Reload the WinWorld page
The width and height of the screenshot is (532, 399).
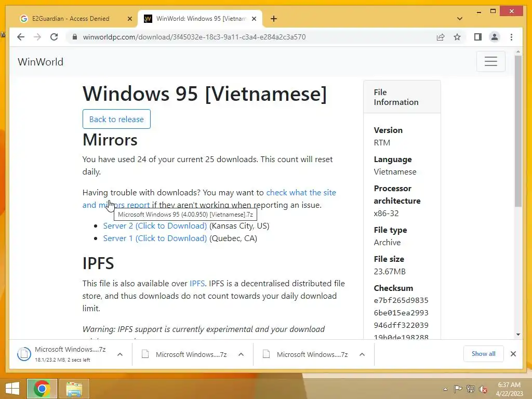(54, 37)
